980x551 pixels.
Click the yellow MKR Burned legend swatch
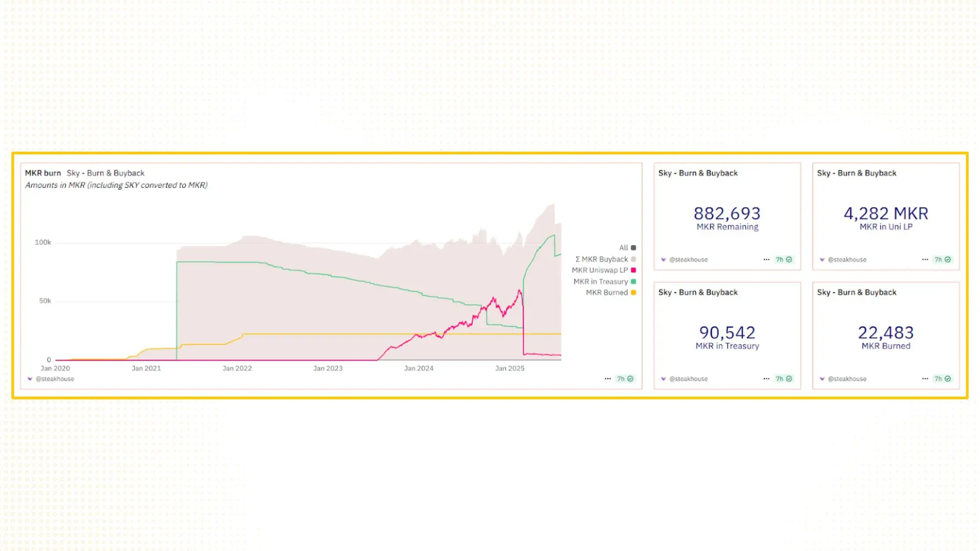coord(633,293)
